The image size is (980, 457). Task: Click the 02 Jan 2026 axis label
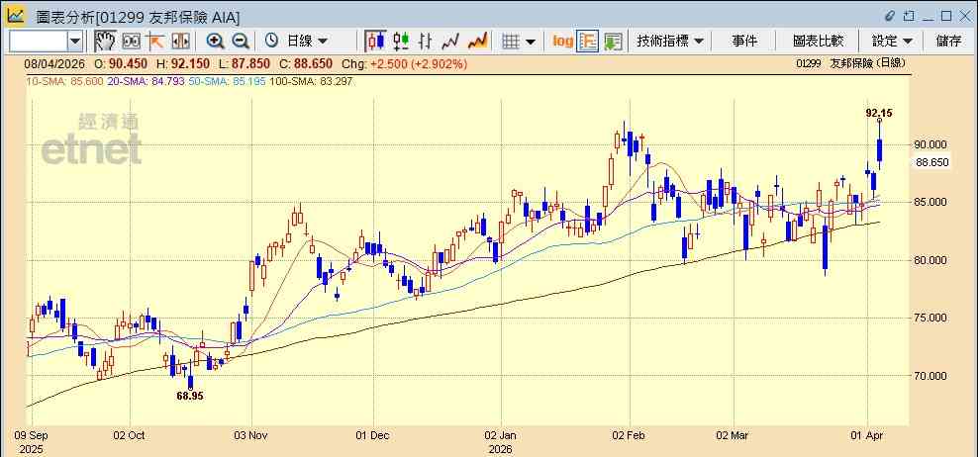point(500,442)
